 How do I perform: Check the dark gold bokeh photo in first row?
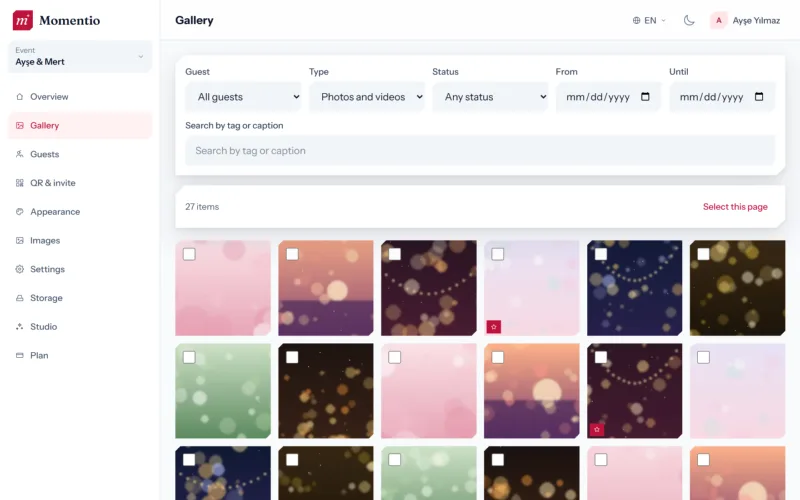(704, 254)
